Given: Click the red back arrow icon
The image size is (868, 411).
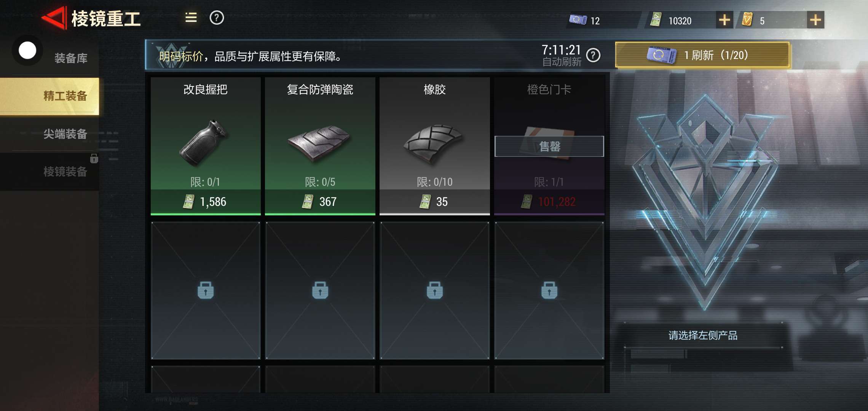Looking at the screenshot, I should (53, 18).
